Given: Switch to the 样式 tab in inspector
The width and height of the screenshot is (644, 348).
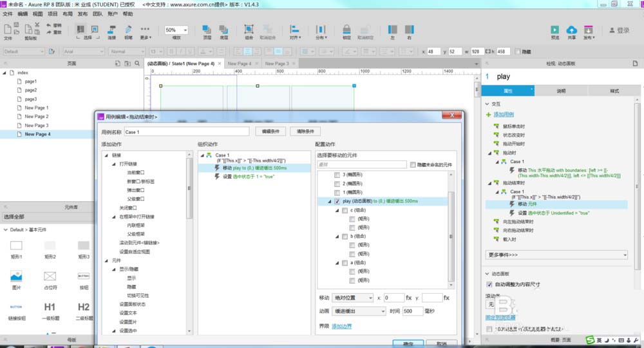Looking at the screenshot, I should (614, 91).
